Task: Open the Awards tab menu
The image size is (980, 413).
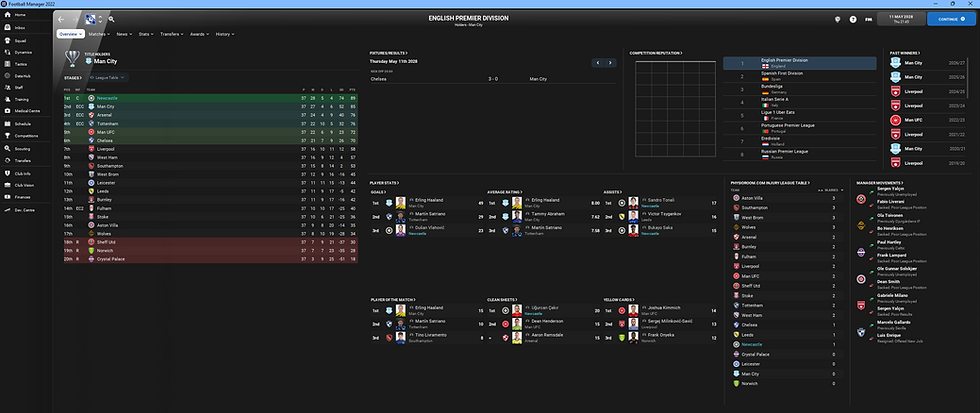Action: [199, 34]
